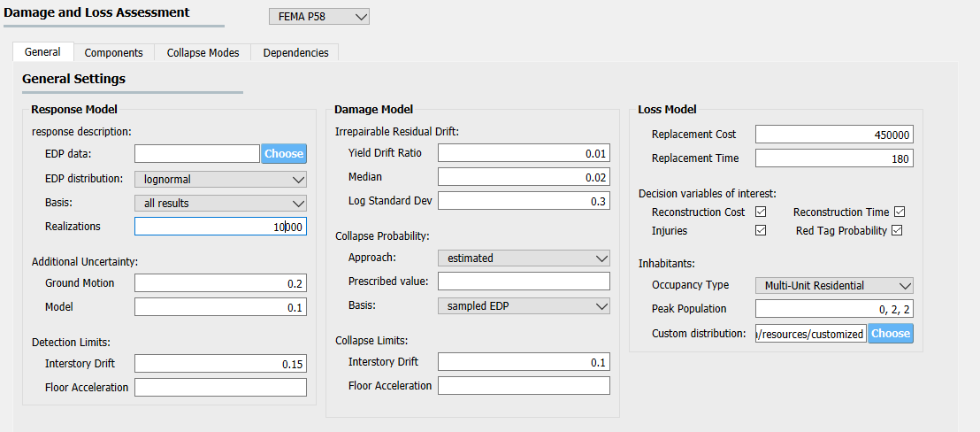Screen dimensions: 980x432
Task: Open the collapse Approach 'estimated' dropdown
Action: (524, 258)
